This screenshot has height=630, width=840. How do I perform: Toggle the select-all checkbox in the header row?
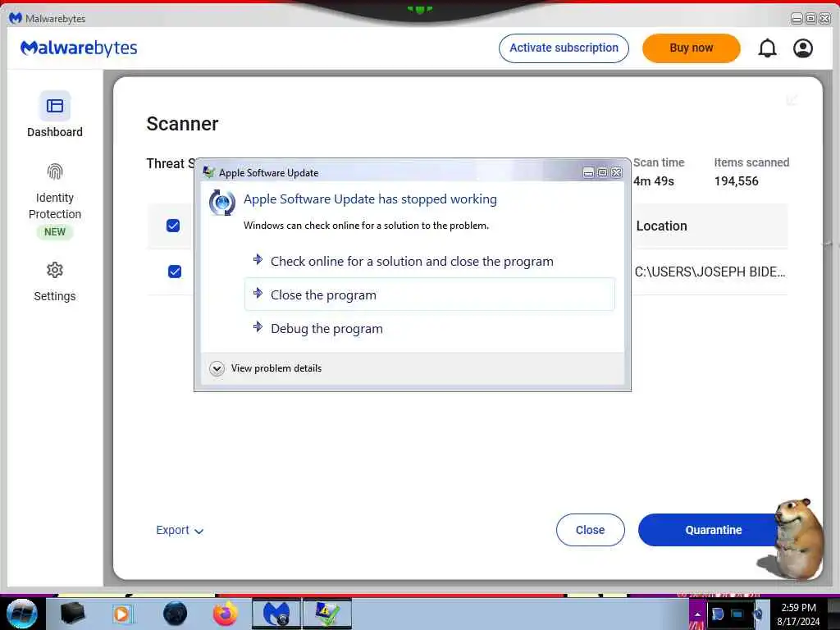pos(173,226)
